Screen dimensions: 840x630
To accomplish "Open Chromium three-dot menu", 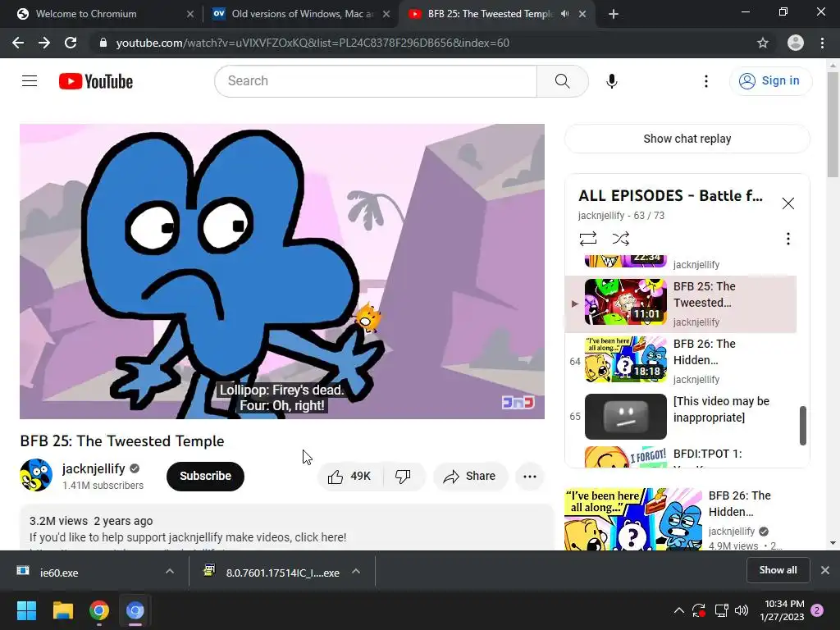I will click(822, 43).
